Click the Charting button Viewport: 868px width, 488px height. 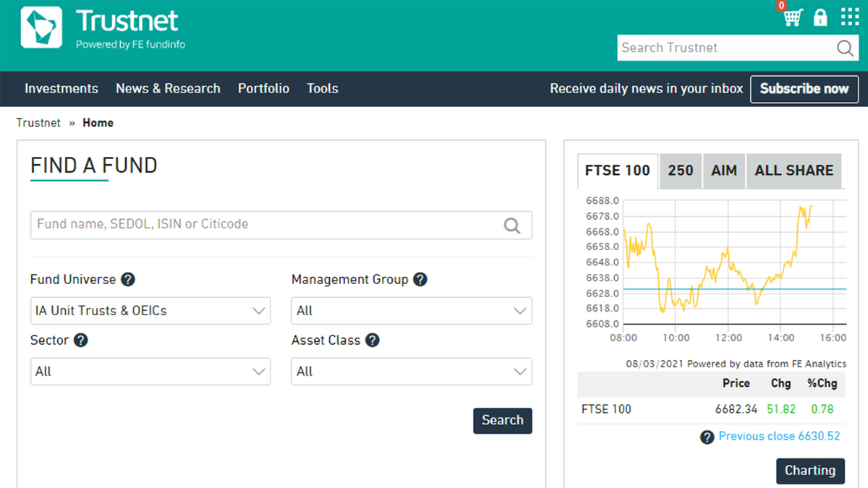pyautogui.click(x=810, y=471)
